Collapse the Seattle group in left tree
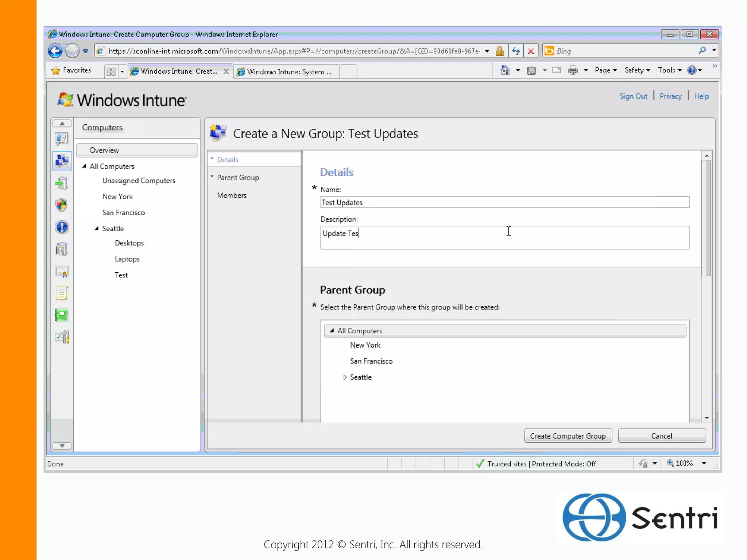747x560 pixels. click(x=97, y=229)
